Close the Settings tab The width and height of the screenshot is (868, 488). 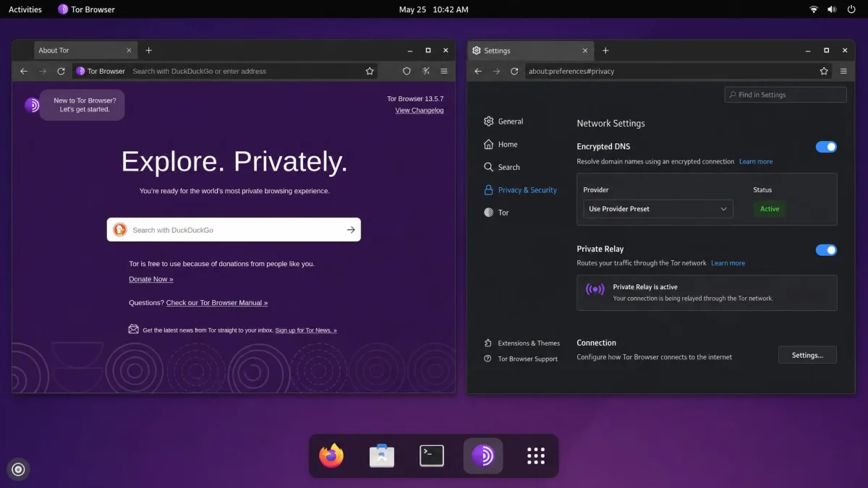click(x=585, y=51)
